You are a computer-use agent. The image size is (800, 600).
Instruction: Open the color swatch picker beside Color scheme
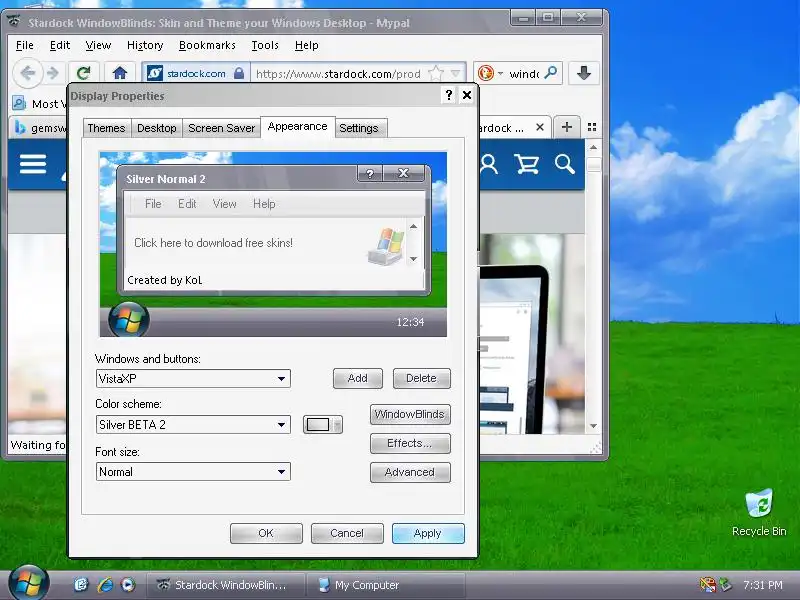click(x=323, y=424)
